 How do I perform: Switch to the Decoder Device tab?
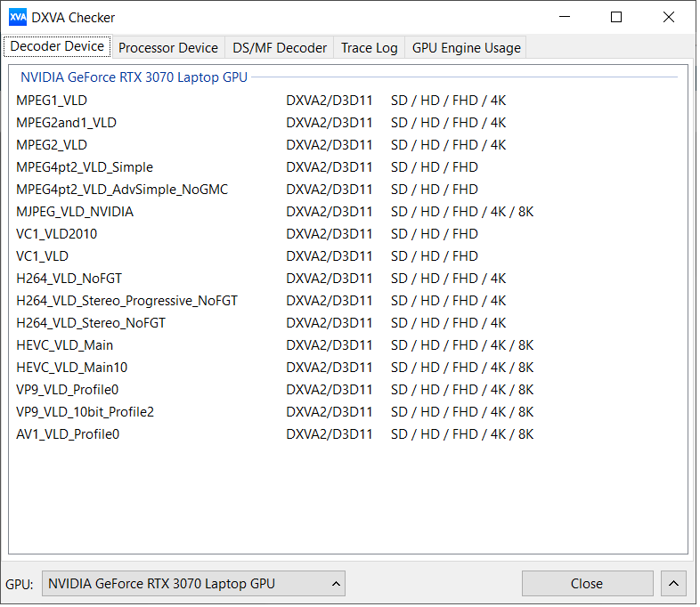click(57, 46)
